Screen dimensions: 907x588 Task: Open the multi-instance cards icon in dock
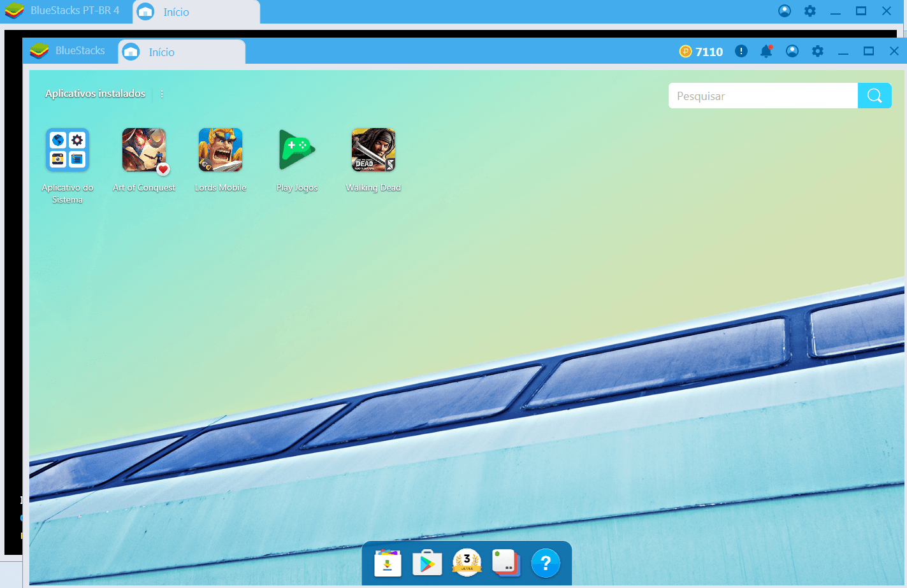(506, 563)
